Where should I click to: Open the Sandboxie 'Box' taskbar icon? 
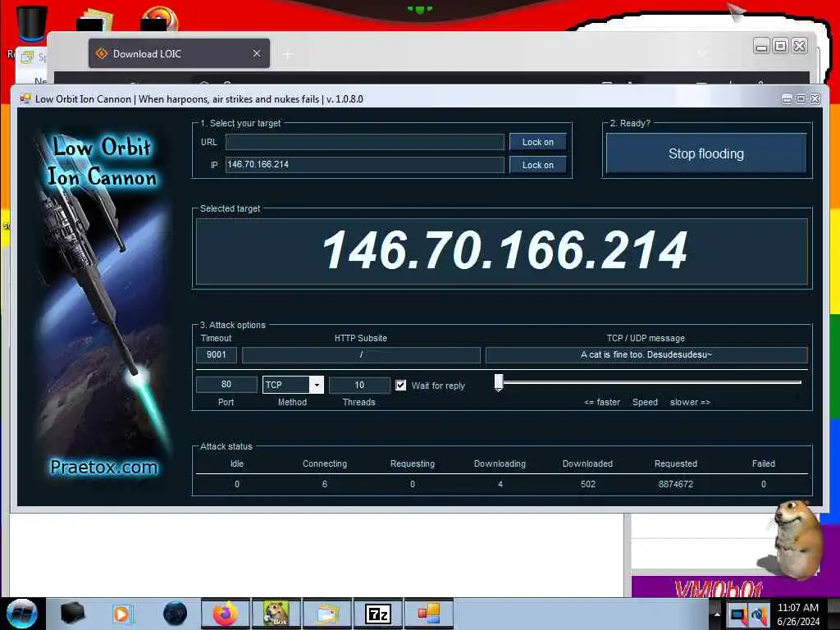(x=276, y=614)
